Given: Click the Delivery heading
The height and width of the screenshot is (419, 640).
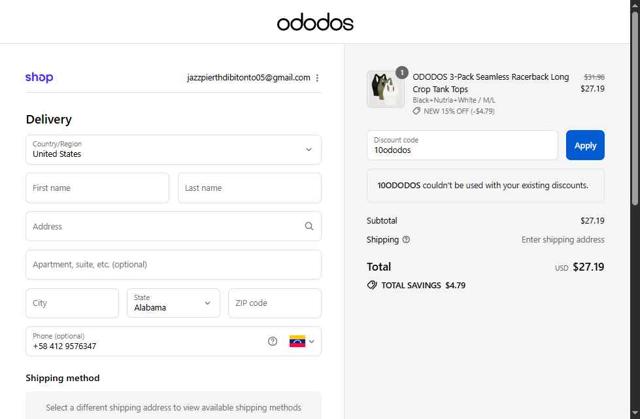Looking at the screenshot, I should (49, 120).
